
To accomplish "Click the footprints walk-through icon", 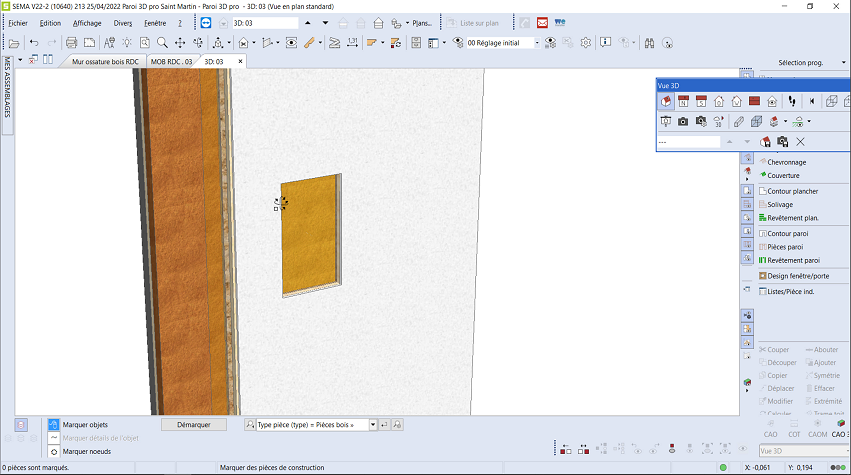I will click(x=791, y=101).
